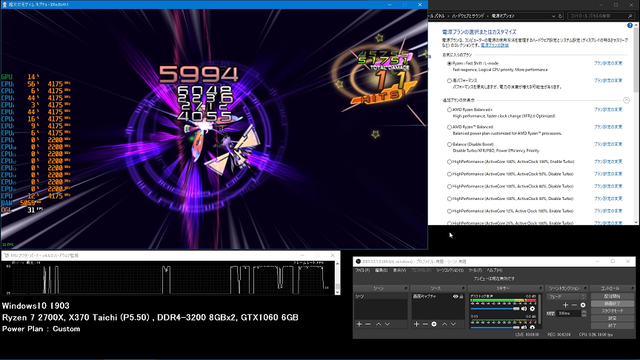Move OBS source down in list

pos(453,324)
